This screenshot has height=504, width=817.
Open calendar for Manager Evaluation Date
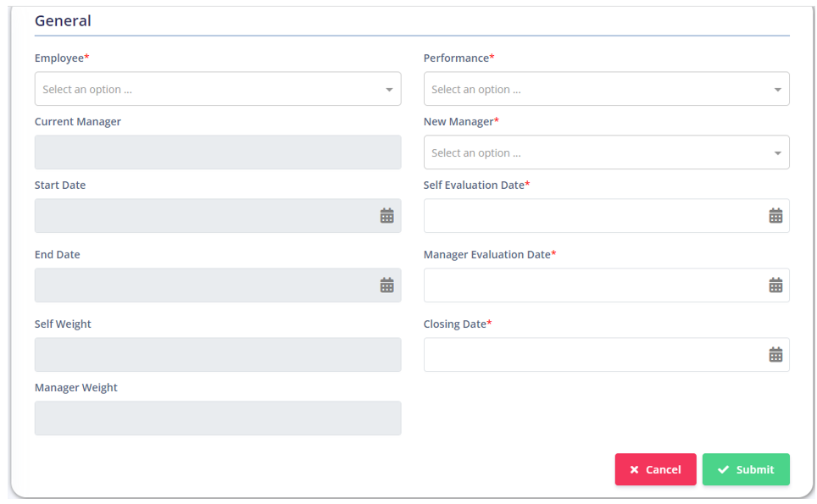775,285
